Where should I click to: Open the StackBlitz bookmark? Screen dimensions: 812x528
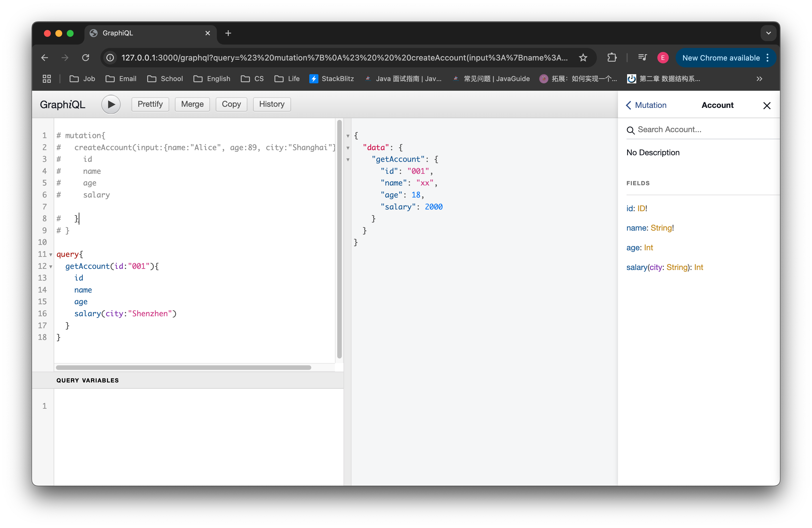point(332,78)
